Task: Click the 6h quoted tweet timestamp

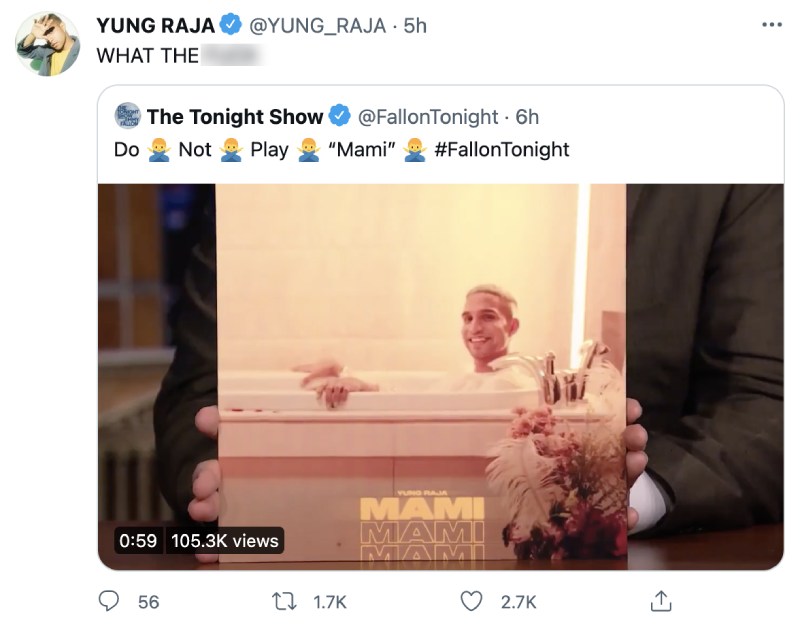Action: (527, 117)
